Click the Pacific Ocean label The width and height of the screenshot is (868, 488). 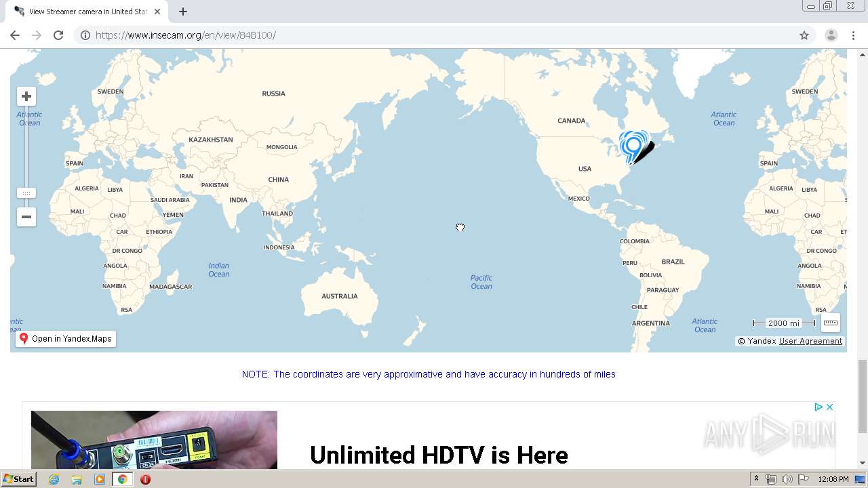pyautogui.click(x=481, y=282)
